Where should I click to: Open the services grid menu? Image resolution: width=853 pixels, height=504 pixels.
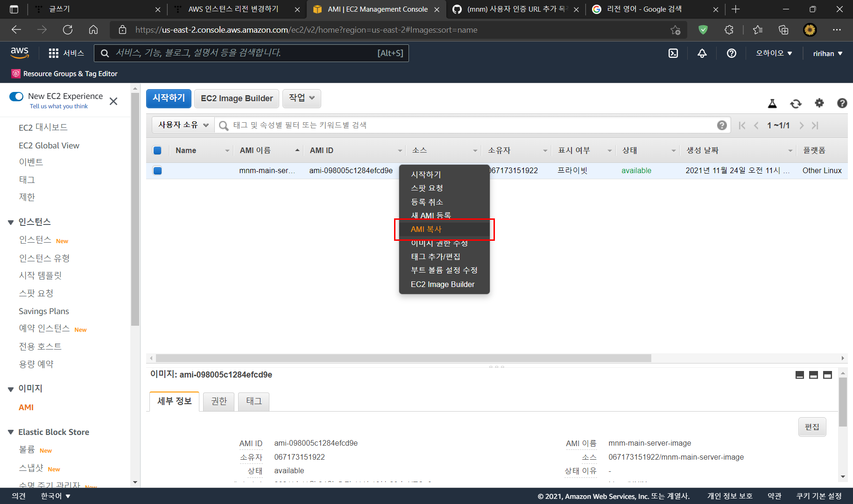click(x=66, y=53)
